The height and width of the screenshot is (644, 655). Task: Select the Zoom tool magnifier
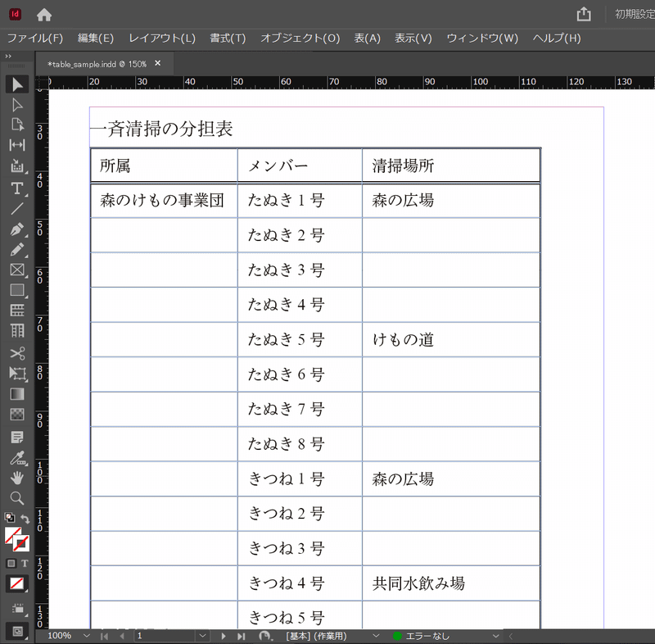coord(17,498)
